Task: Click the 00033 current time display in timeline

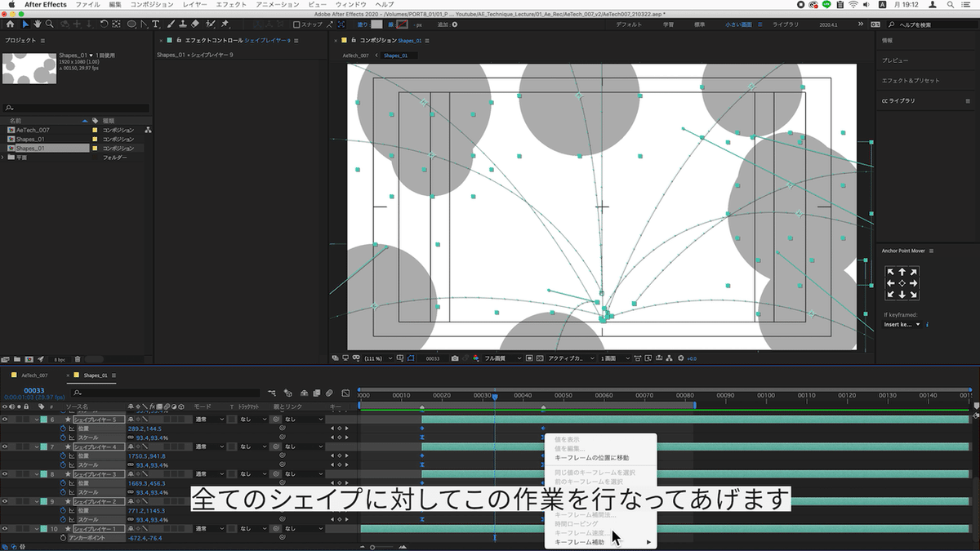Action: [x=33, y=390]
